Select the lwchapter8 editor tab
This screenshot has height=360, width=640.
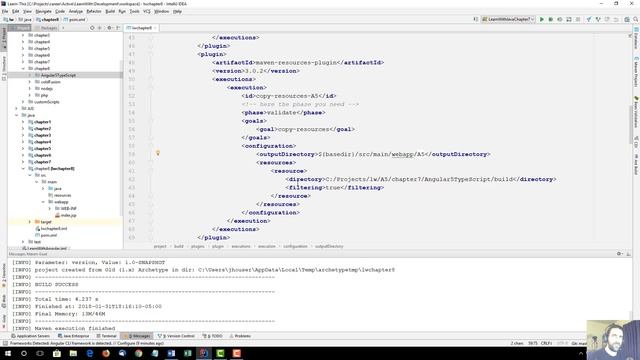[x=142, y=28]
